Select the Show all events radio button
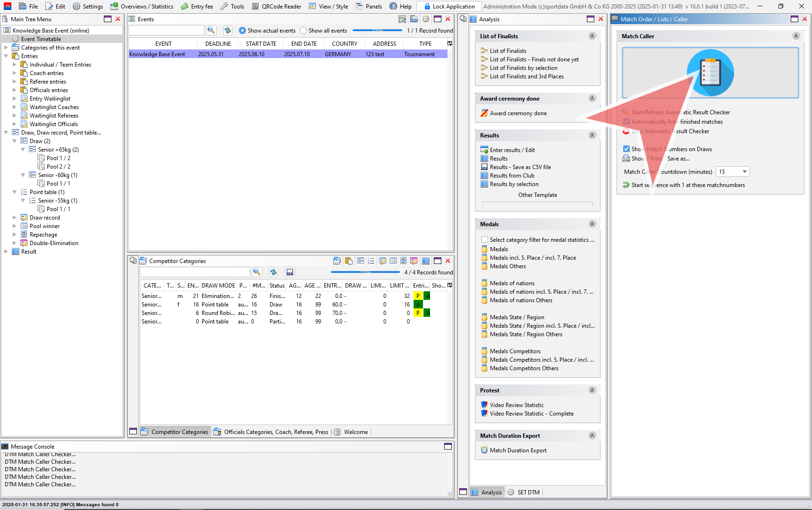The width and height of the screenshot is (812, 510). (x=304, y=31)
